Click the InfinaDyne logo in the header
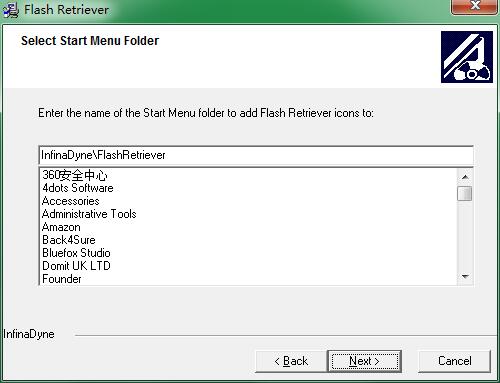Screen dimensions: 500x383 (x=467, y=57)
